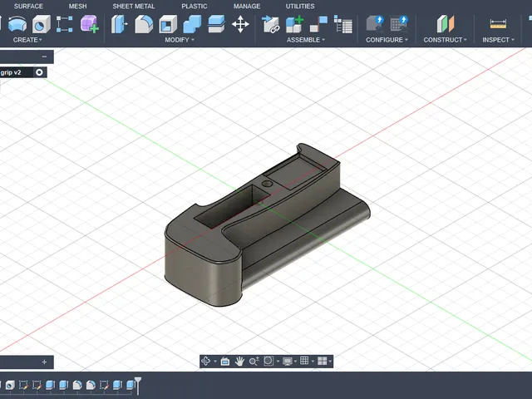Activate the grip v2 component radio button
Screen dimensions: 532x399
click(x=39, y=72)
